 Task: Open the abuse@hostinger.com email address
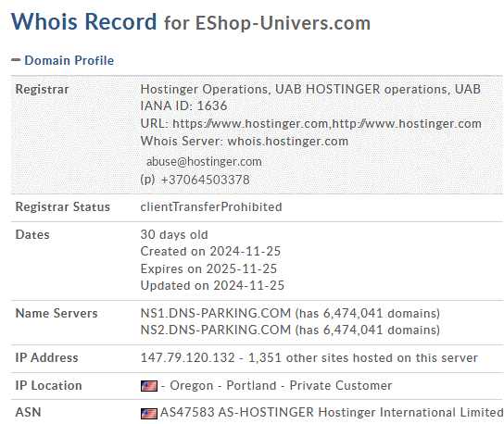204,162
